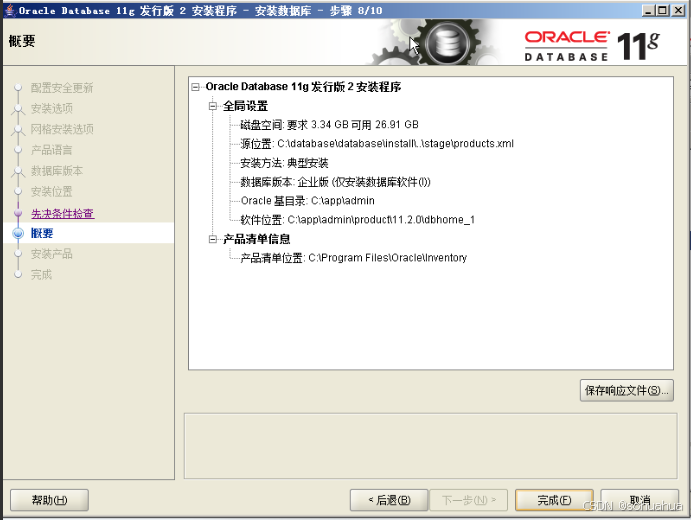Collapse the Oracle Database 11g root node
Image resolution: width=691 pixels, height=520 pixels.
coord(195,87)
